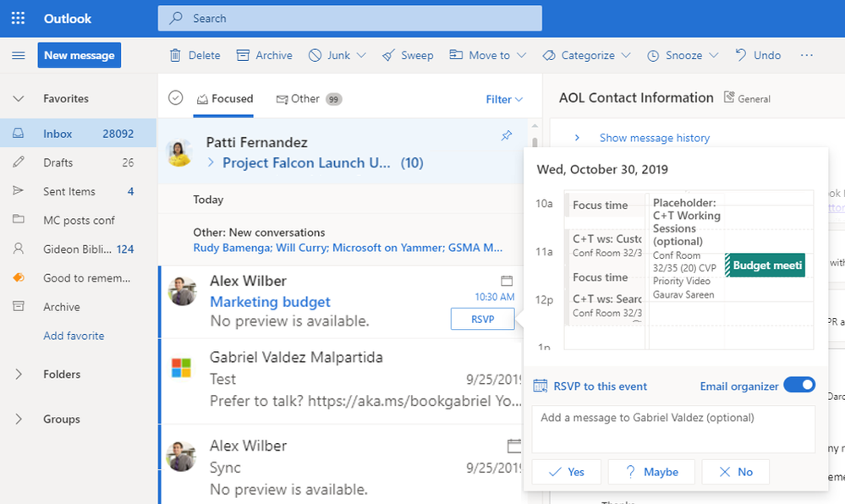
Task: Open the Junk dropdown arrow
Action: click(x=362, y=56)
